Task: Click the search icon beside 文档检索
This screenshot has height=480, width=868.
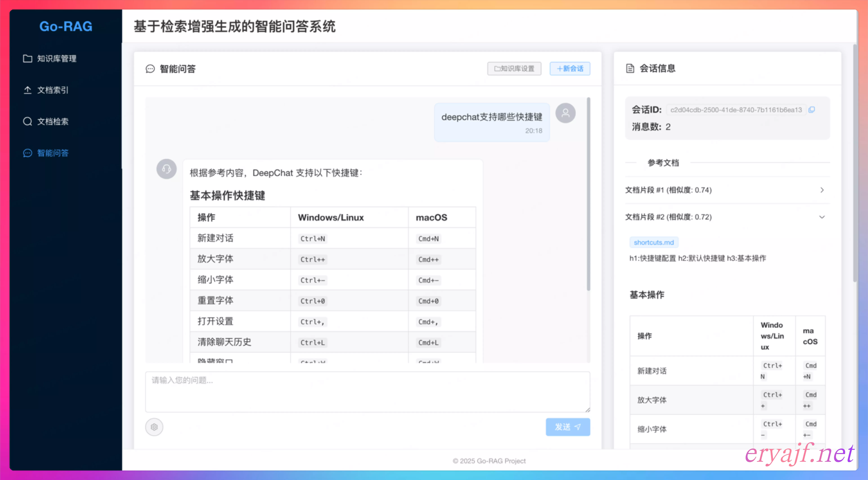Action: coord(28,122)
